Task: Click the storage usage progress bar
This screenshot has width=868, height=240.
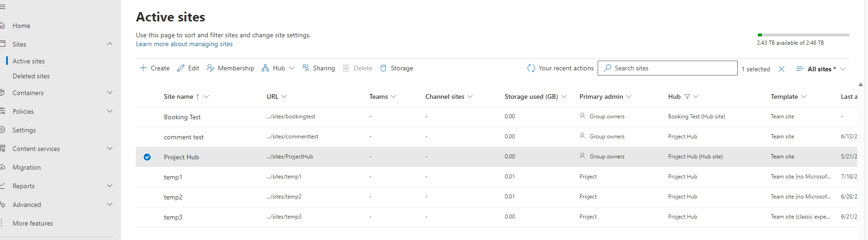Action: [803, 35]
